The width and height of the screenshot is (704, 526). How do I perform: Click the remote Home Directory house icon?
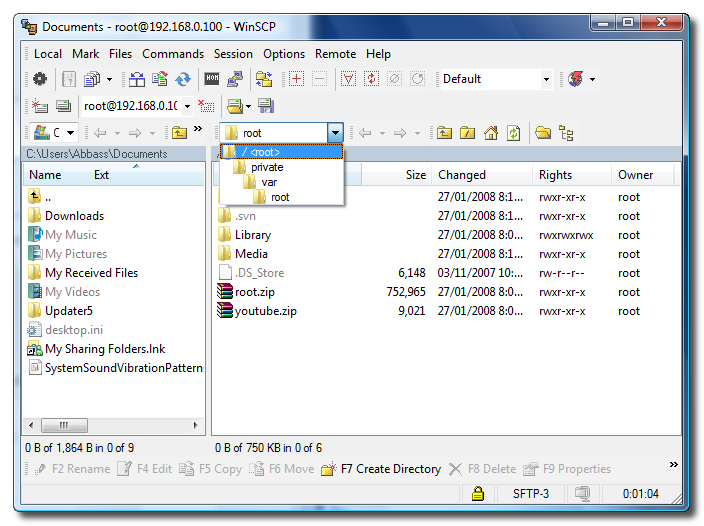pos(491,133)
